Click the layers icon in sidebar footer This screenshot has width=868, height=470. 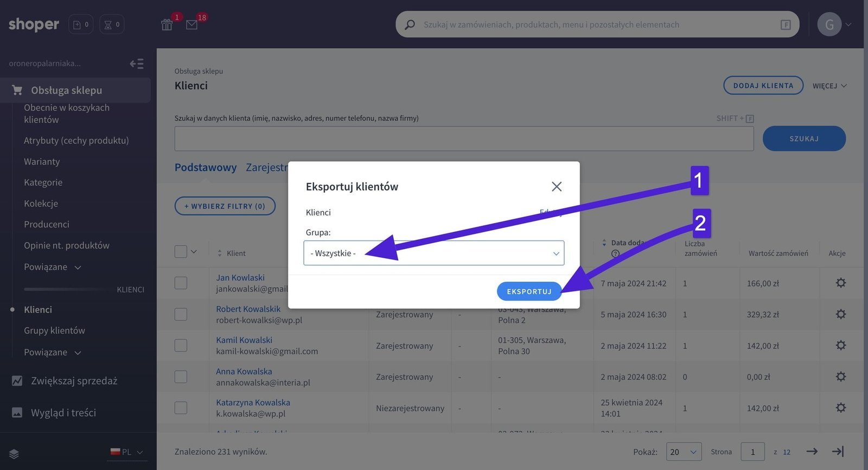click(14, 454)
